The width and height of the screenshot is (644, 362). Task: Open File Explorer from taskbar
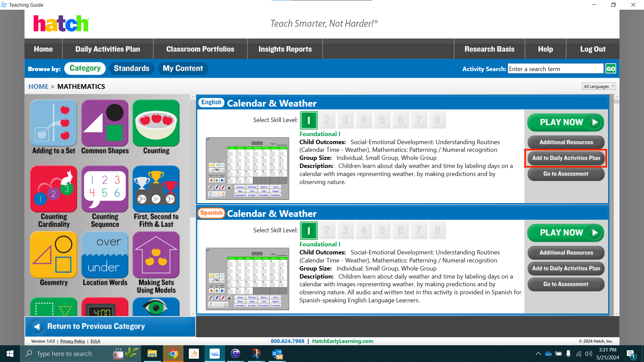coord(152,354)
